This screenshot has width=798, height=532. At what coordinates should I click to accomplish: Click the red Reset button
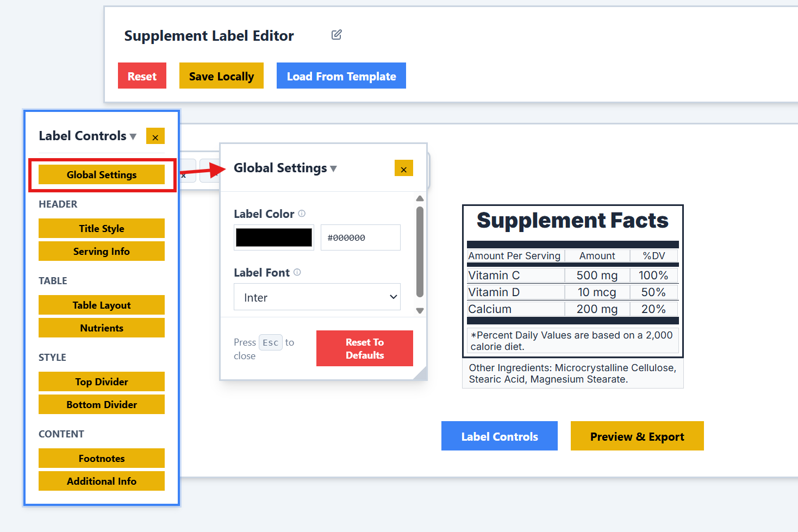click(142, 76)
